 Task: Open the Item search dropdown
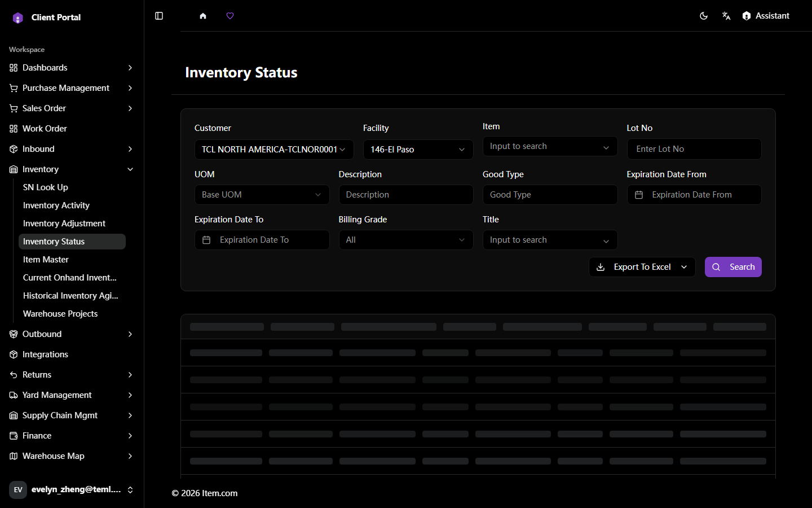coord(550,146)
